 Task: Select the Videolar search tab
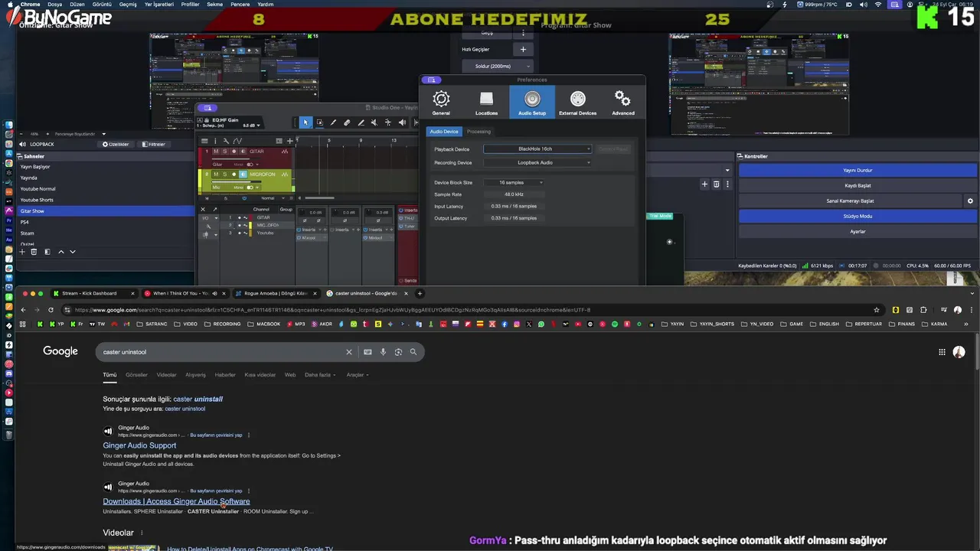(166, 375)
